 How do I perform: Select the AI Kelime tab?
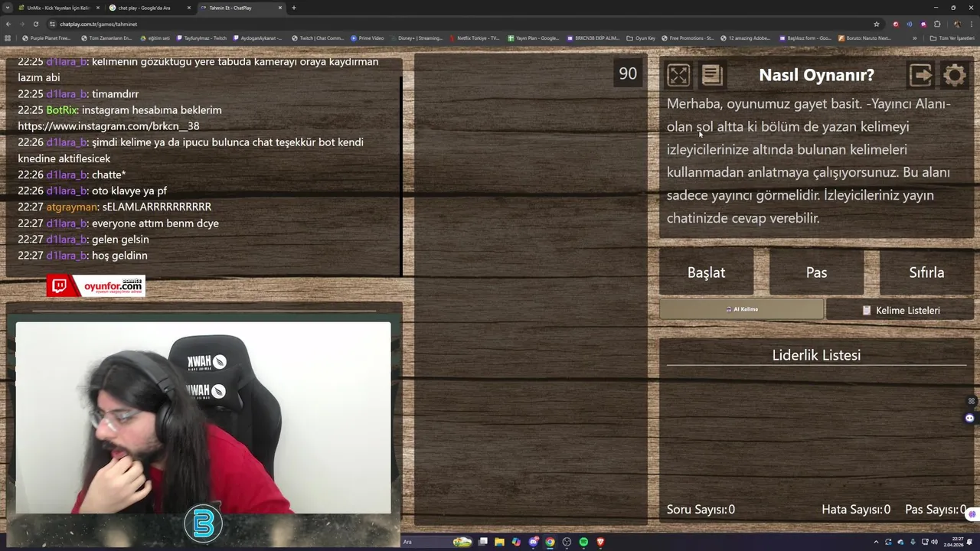(741, 309)
